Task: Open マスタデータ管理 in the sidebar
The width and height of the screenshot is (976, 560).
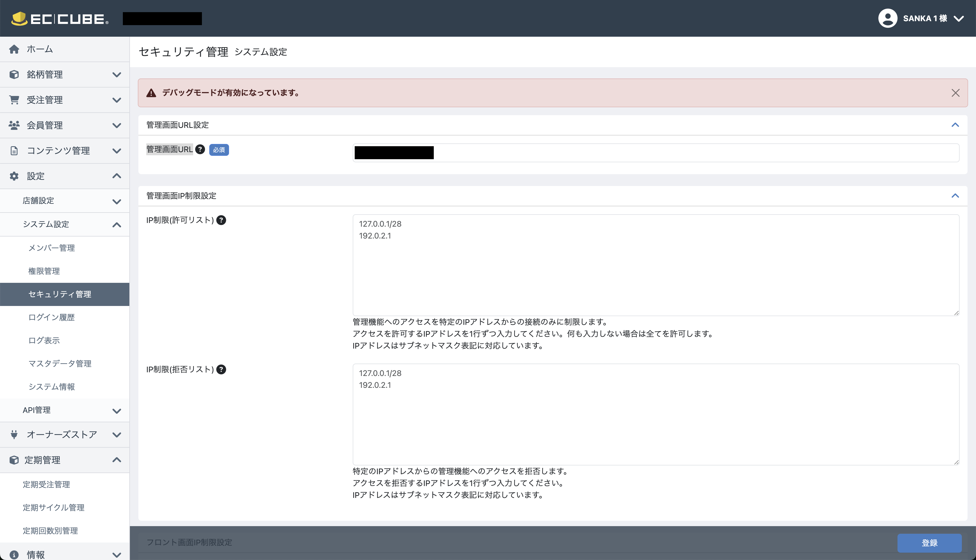Action: tap(60, 364)
